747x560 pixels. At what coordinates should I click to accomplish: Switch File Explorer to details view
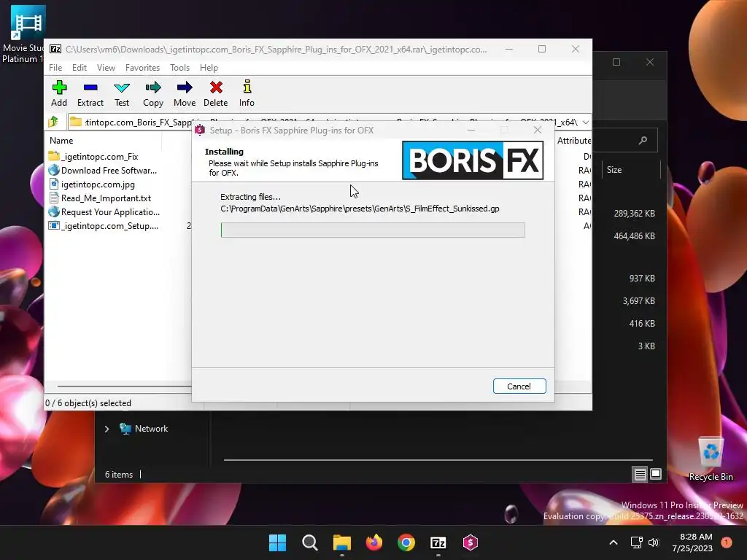pos(640,474)
